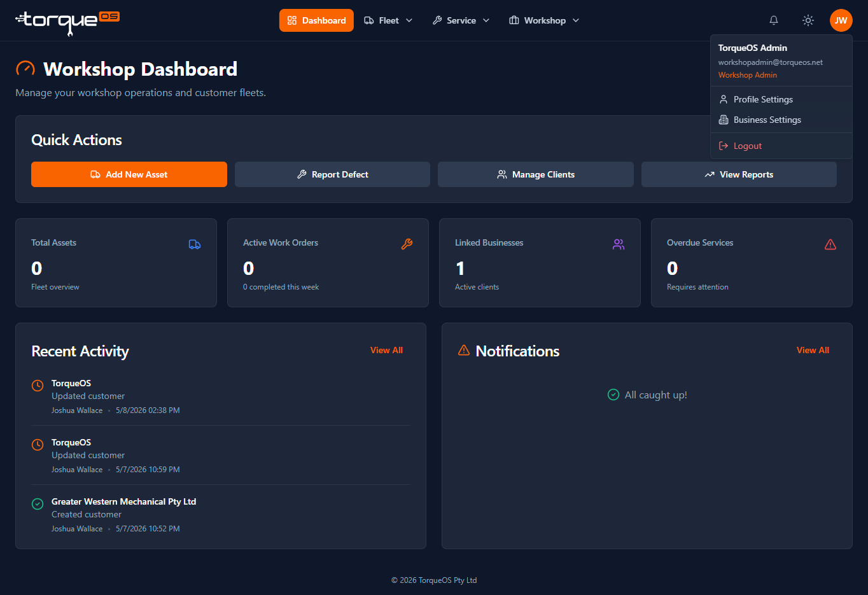
Task: Expand the Service menu chevron
Action: [486, 20]
